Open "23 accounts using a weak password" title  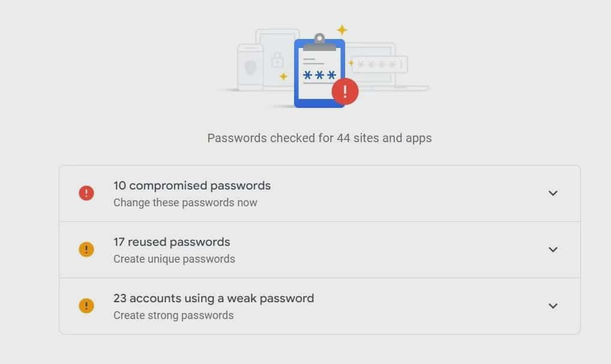(x=214, y=298)
